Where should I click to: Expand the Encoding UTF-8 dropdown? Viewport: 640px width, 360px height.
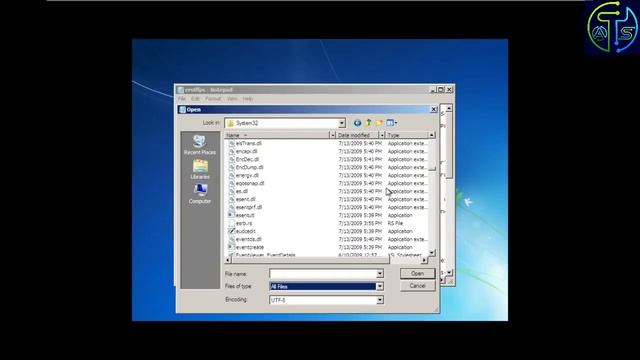coord(380,300)
